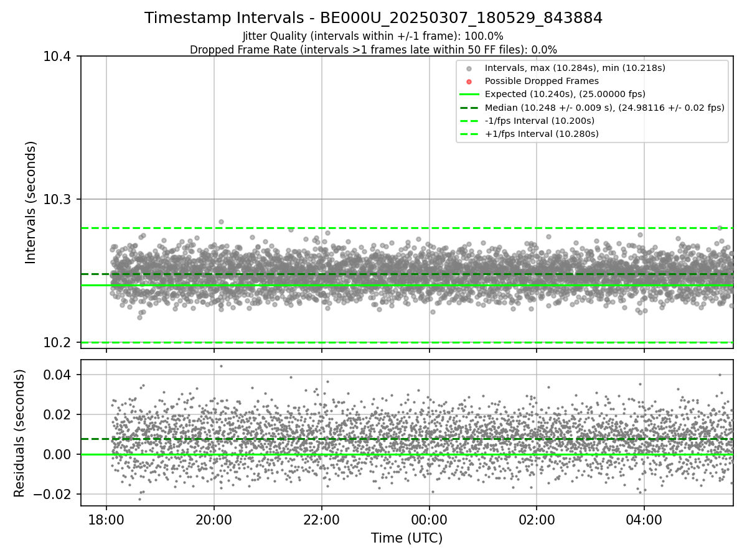Click the 'Time (UTC)' x-axis label
The height and width of the screenshot is (560, 747).
(406, 538)
